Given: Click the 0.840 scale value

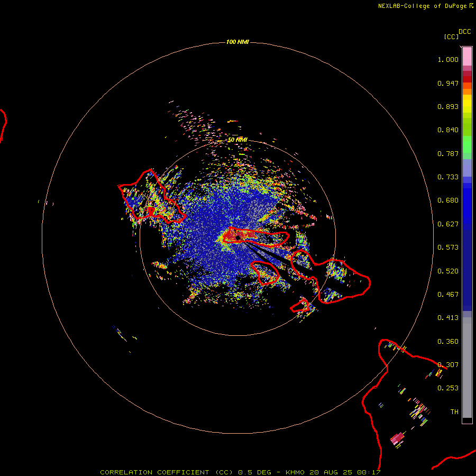Looking at the screenshot, I should pos(448,130).
